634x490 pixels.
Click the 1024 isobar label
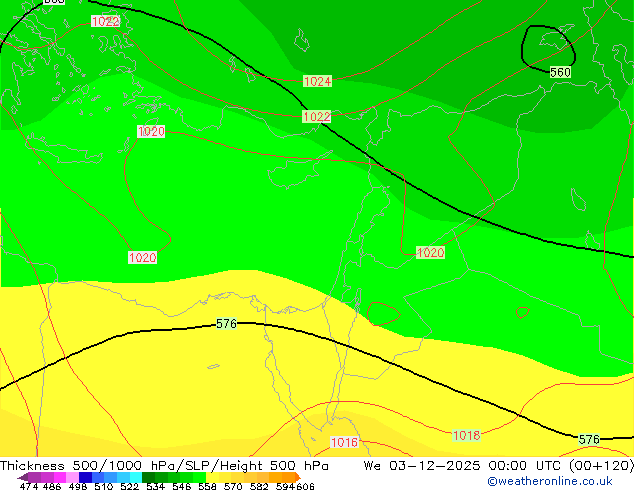click(x=317, y=81)
